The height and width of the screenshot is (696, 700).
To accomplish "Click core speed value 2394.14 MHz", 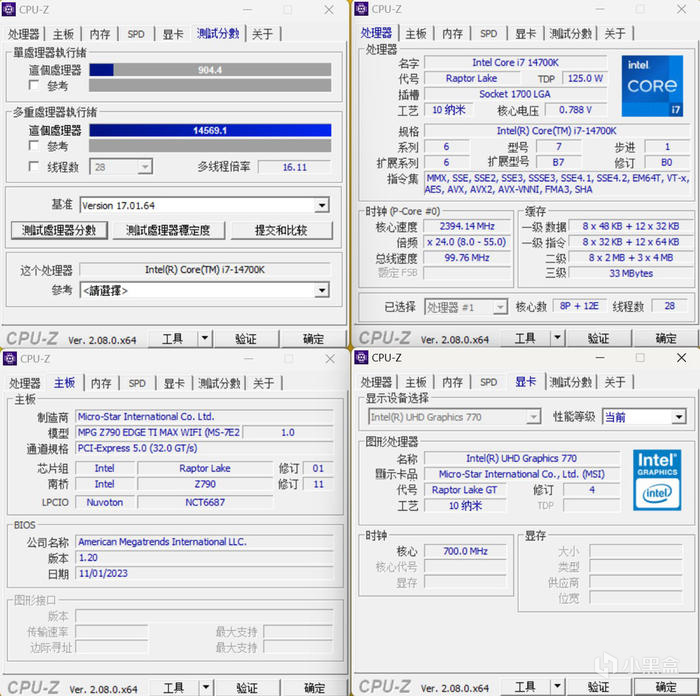I will (x=467, y=226).
